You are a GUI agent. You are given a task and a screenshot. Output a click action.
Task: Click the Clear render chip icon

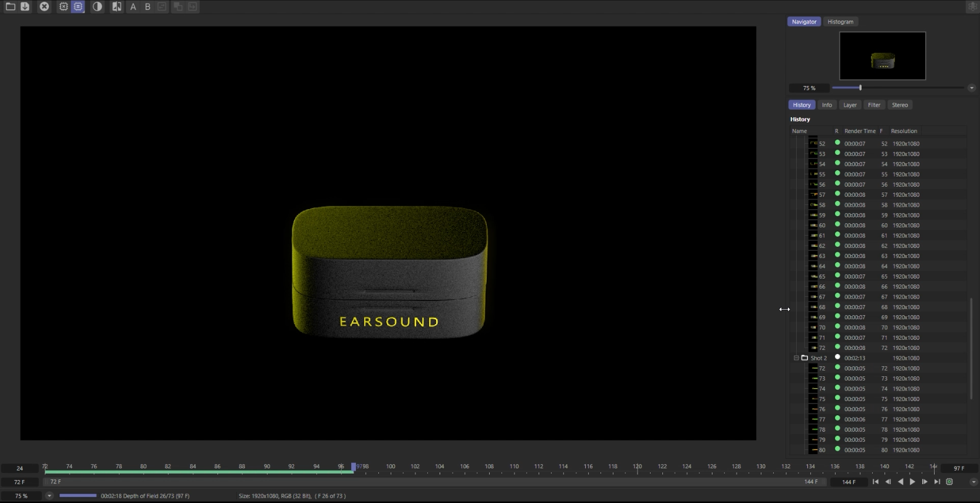pyautogui.click(x=64, y=6)
